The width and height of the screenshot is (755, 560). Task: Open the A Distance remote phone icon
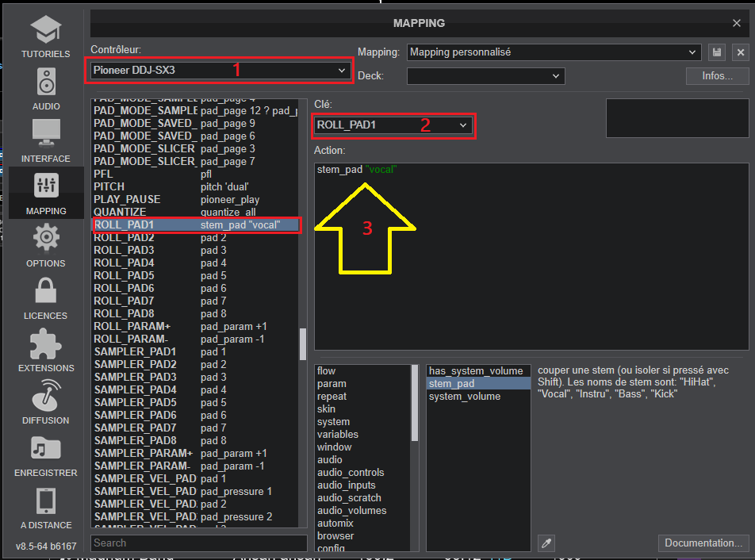(x=46, y=501)
